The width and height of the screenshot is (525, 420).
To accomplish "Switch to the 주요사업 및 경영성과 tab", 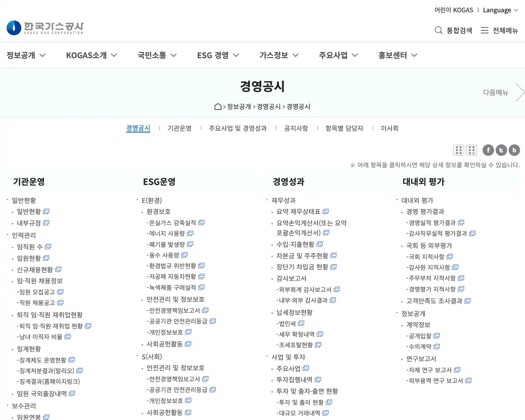I will coord(238,128).
